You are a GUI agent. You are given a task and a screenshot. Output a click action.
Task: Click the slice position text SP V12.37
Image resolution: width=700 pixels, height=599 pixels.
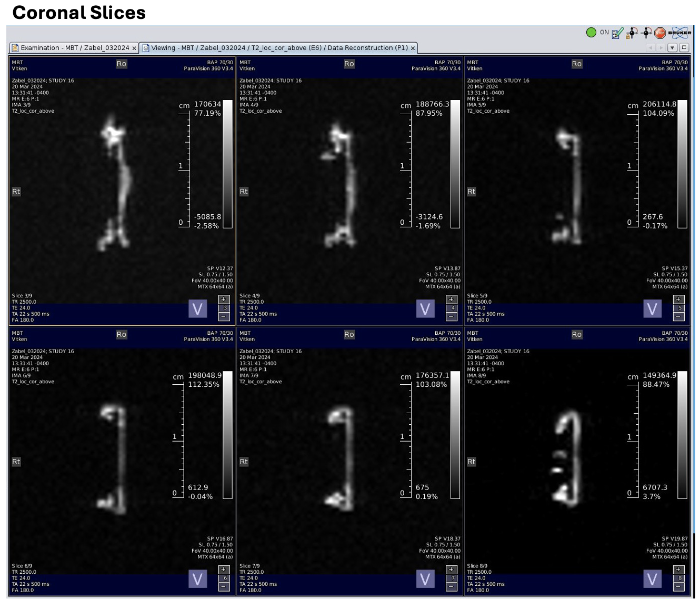tap(220, 268)
